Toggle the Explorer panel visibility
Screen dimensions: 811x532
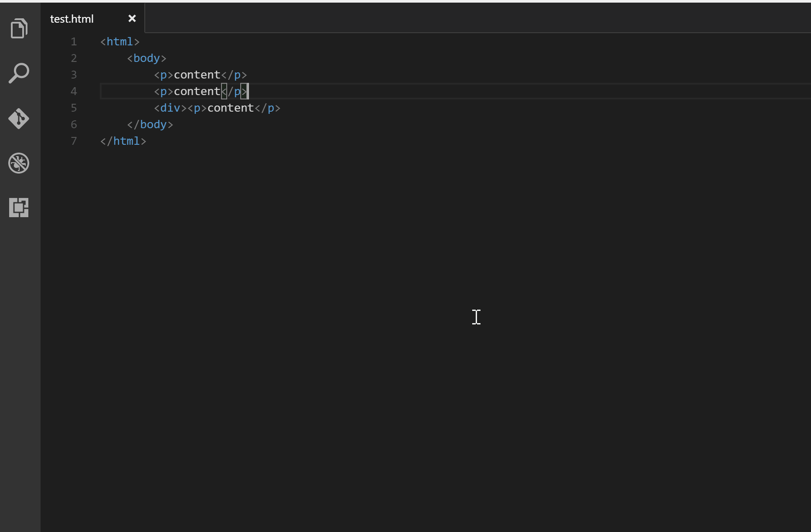pyautogui.click(x=19, y=28)
